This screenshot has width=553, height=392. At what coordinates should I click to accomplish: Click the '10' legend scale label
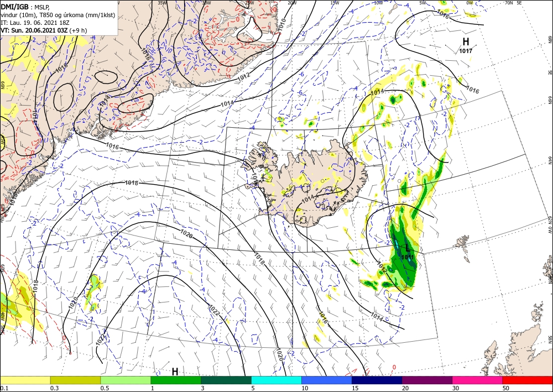tap(305, 388)
